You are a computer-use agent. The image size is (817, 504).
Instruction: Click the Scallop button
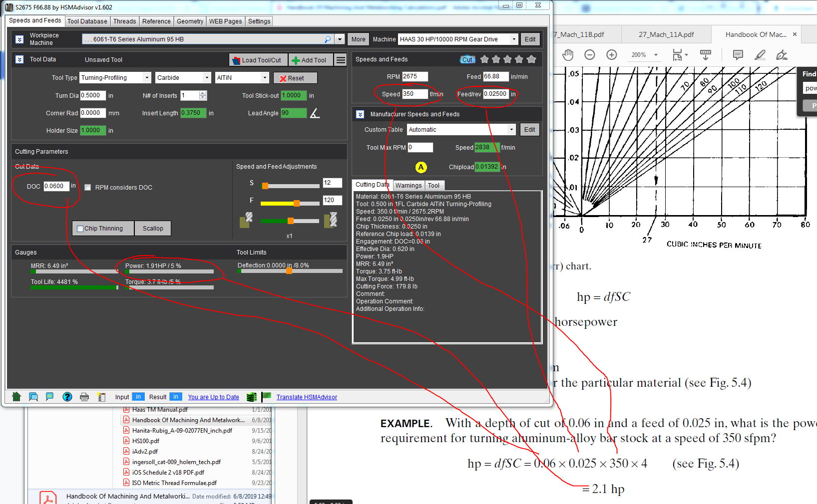click(153, 229)
